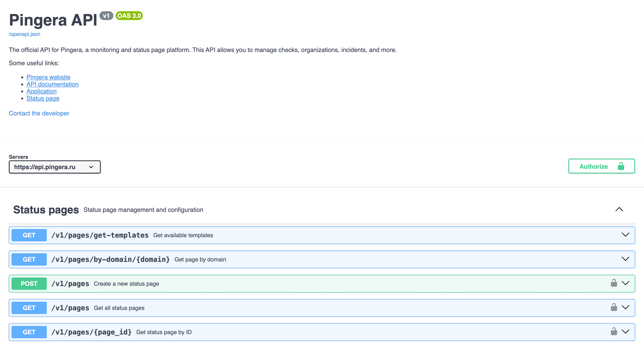Open the Pingera website link
Screen dimensions: 644x344
[48, 77]
